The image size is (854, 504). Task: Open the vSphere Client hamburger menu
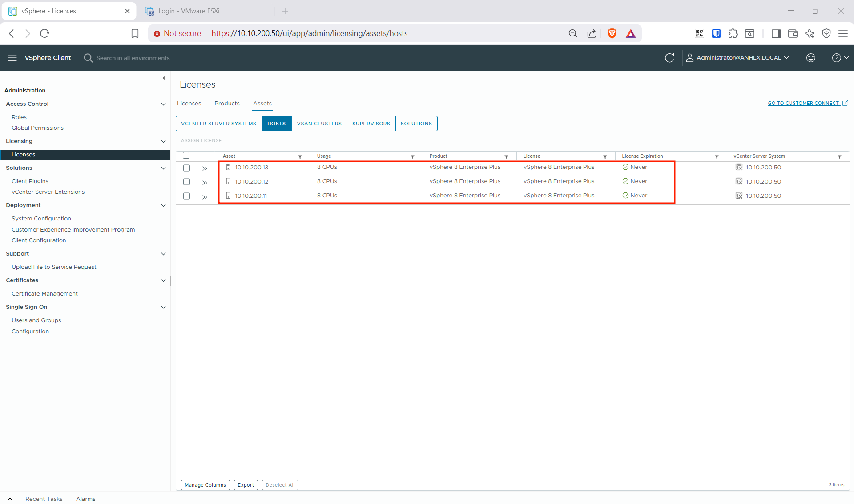[x=12, y=58]
